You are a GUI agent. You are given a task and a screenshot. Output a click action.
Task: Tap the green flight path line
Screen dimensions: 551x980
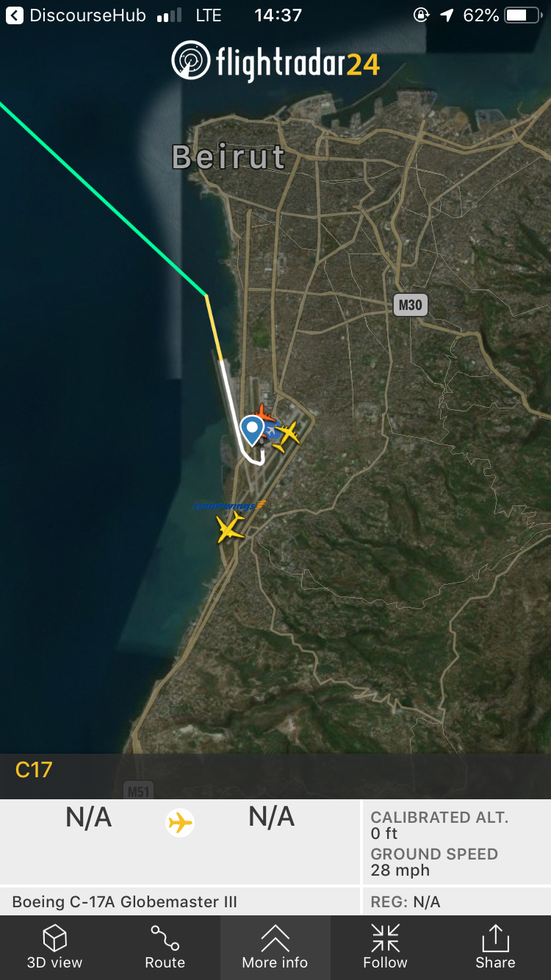[103, 199]
